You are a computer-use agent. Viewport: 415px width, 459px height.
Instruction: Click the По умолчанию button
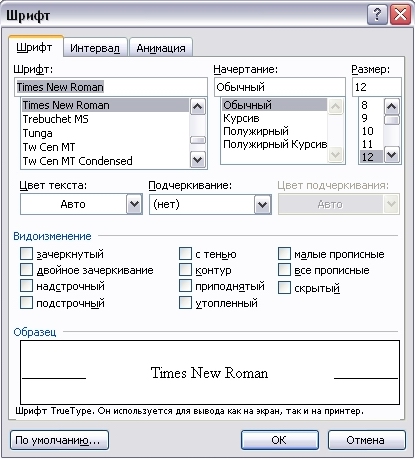(59, 440)
